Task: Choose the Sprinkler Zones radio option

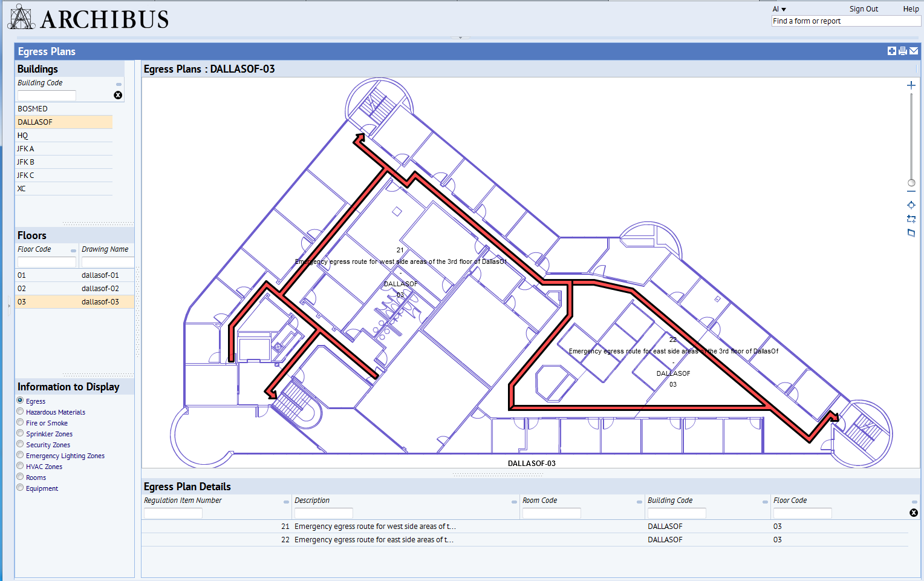Action: click(20, 433)
